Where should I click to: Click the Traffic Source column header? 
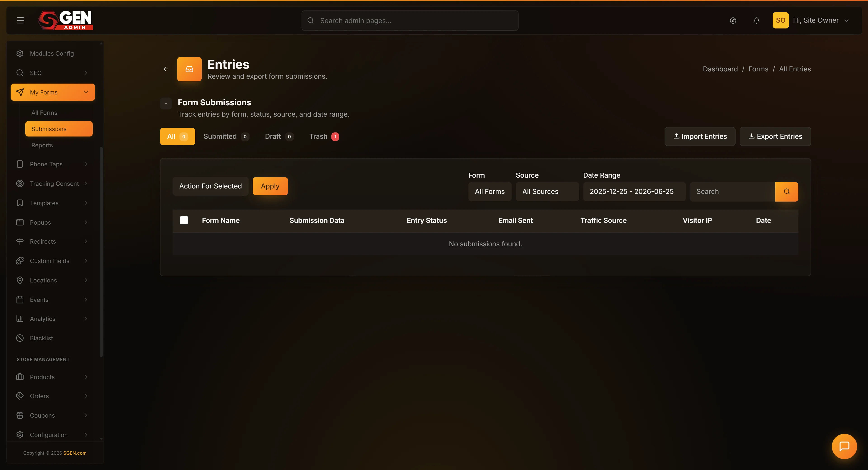click(x=604, y=220)
